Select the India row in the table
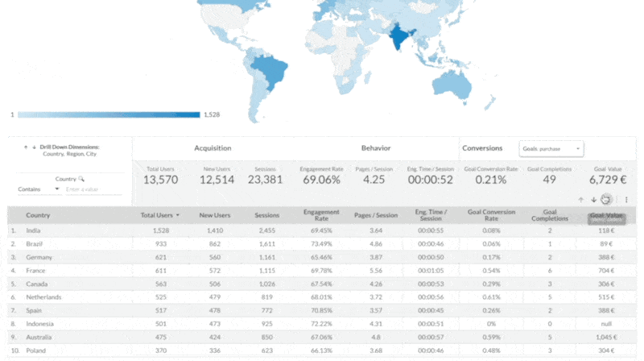Image resolution: width=644 pixels, height=361 pixels. point(322,230)
